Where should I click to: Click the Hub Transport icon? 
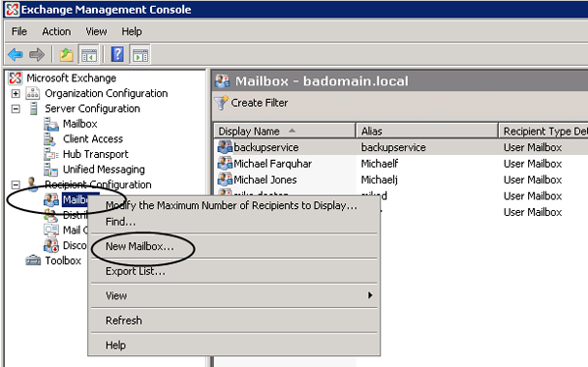pyautogui.click(x=51, y=154)
